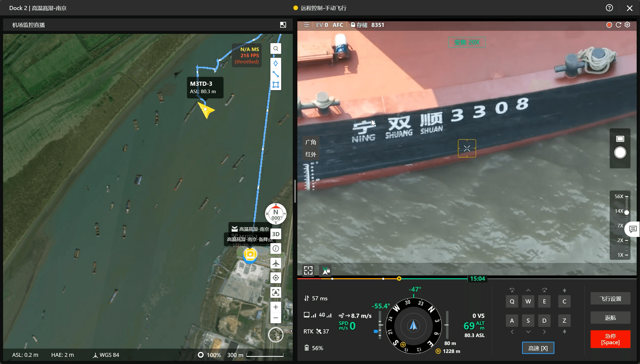640x364 pixels.
Task: Click the M3TD-3 drone label on map
Action: point(205,87)
